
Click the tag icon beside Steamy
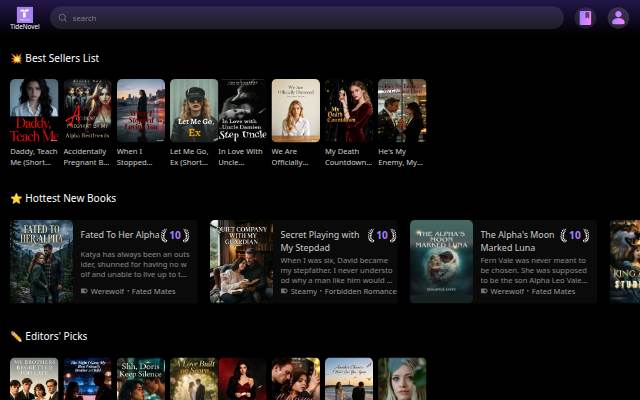click(x=284, y=291)
